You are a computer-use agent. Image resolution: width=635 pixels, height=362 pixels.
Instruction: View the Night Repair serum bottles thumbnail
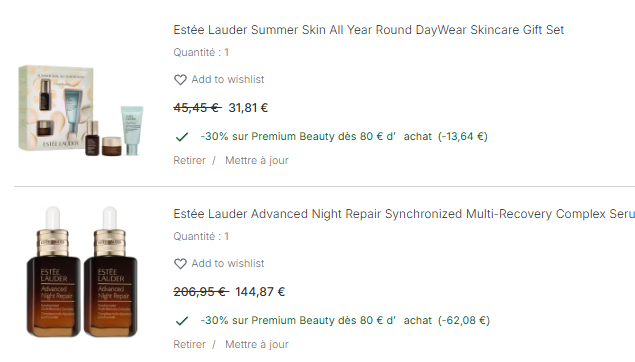tap(82, 272)
